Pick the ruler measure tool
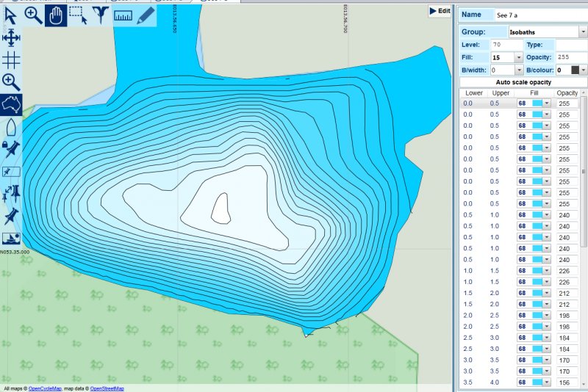Screen dimensions: 588x392 [123, 15]
